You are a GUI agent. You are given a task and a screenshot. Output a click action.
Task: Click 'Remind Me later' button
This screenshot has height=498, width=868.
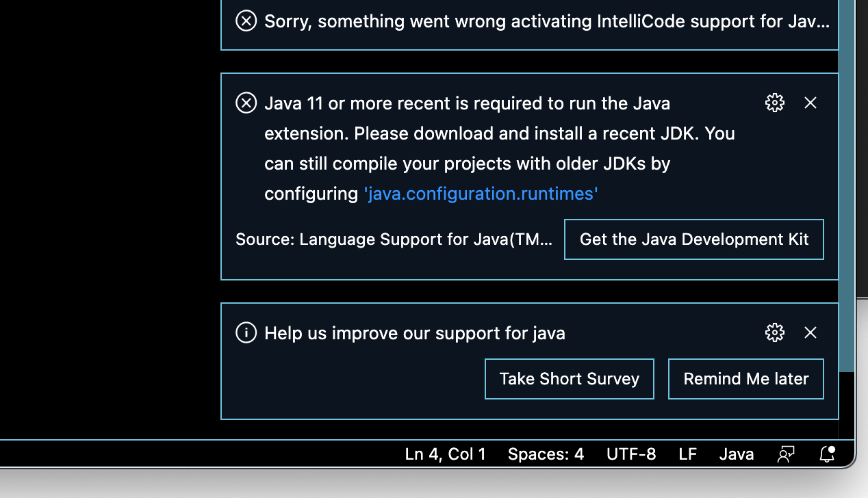745,378
